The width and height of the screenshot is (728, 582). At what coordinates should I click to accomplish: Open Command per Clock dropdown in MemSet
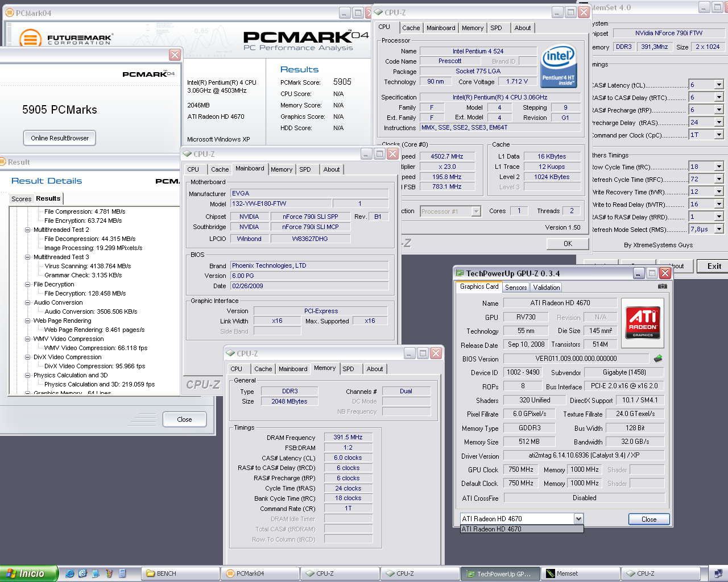pos(719,135)
